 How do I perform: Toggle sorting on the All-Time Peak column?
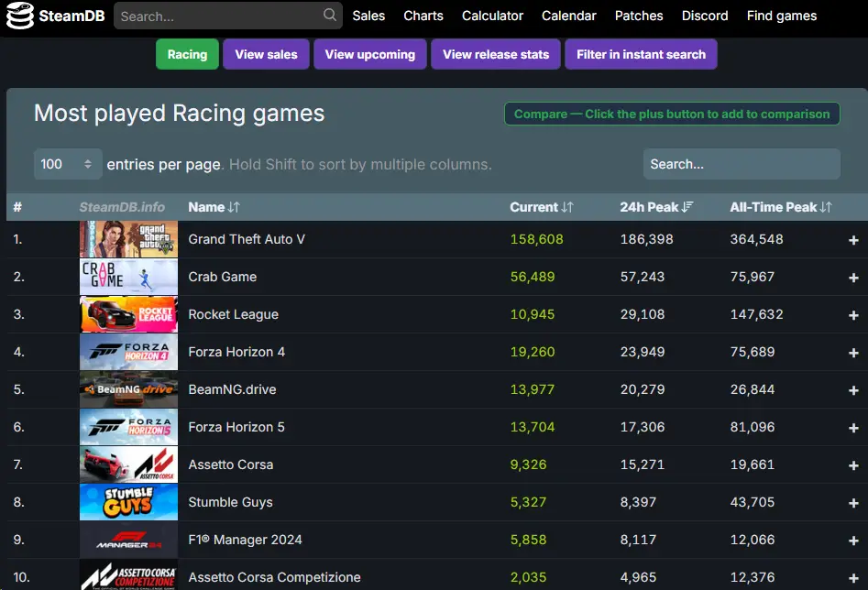coord(779,207)
